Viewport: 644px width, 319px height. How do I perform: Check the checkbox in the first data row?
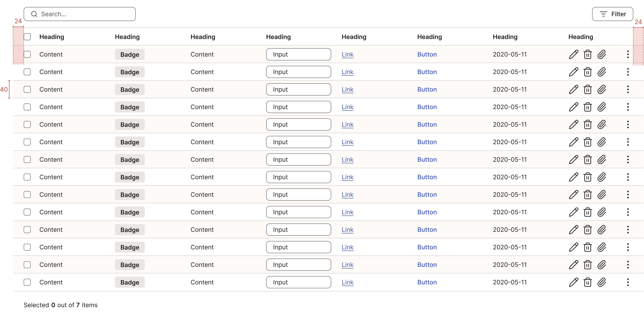click(27, 54)
